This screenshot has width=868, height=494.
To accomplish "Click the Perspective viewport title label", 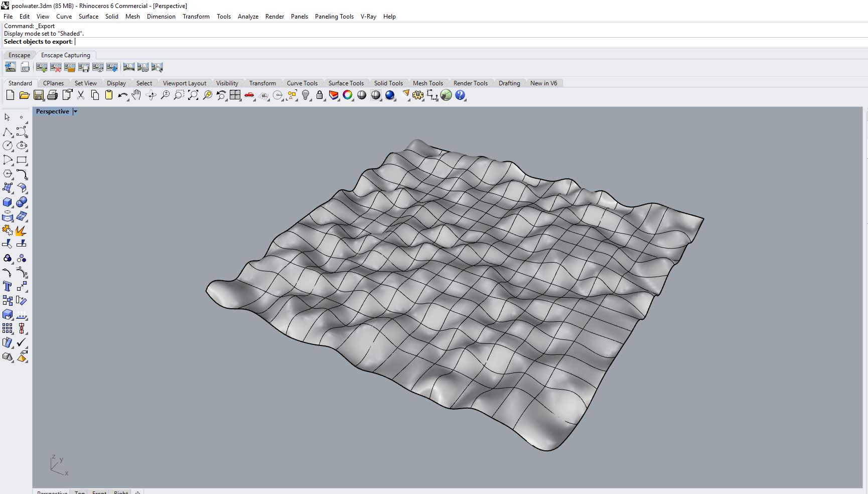I will [53, 111].
